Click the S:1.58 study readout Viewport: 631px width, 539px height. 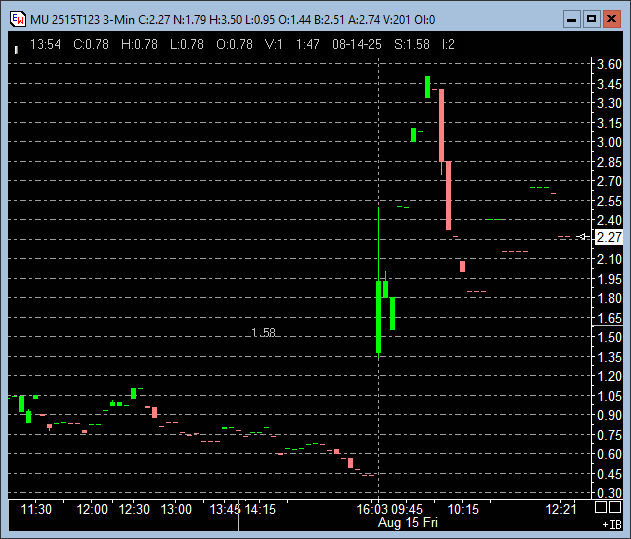click(412, 44)
